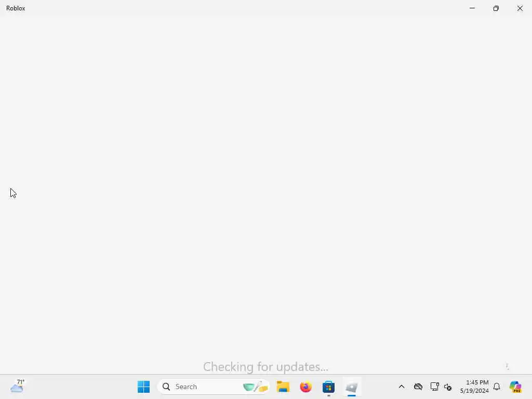532x399 pixels.
Task: Click the OneDrive cloud tray icon
Action: click(418, 387)
